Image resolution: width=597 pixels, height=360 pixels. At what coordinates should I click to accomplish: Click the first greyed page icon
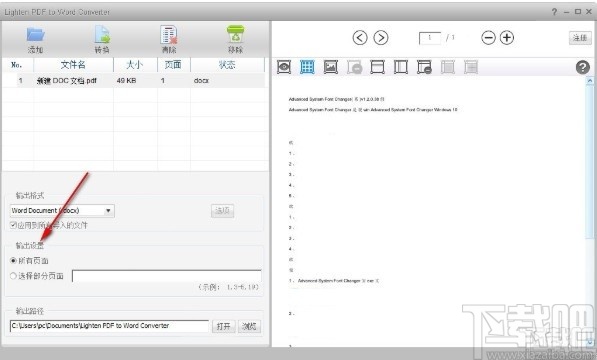click(448, 67)
